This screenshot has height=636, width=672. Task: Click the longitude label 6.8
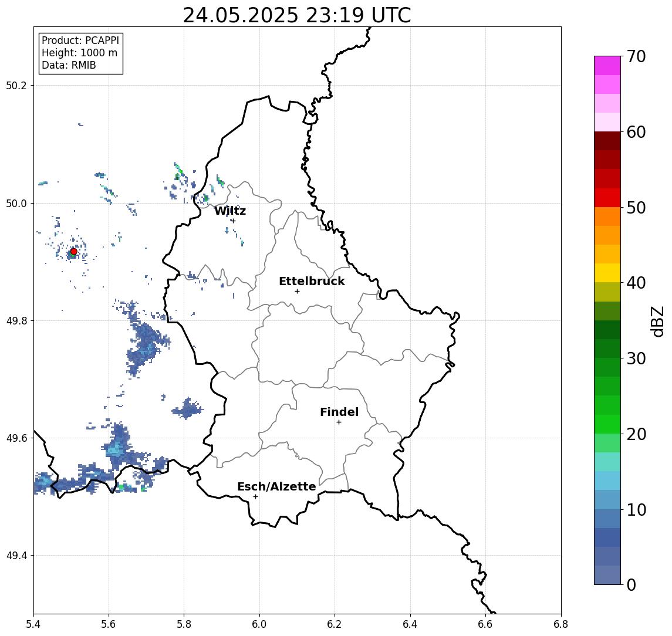coord(560,624)
